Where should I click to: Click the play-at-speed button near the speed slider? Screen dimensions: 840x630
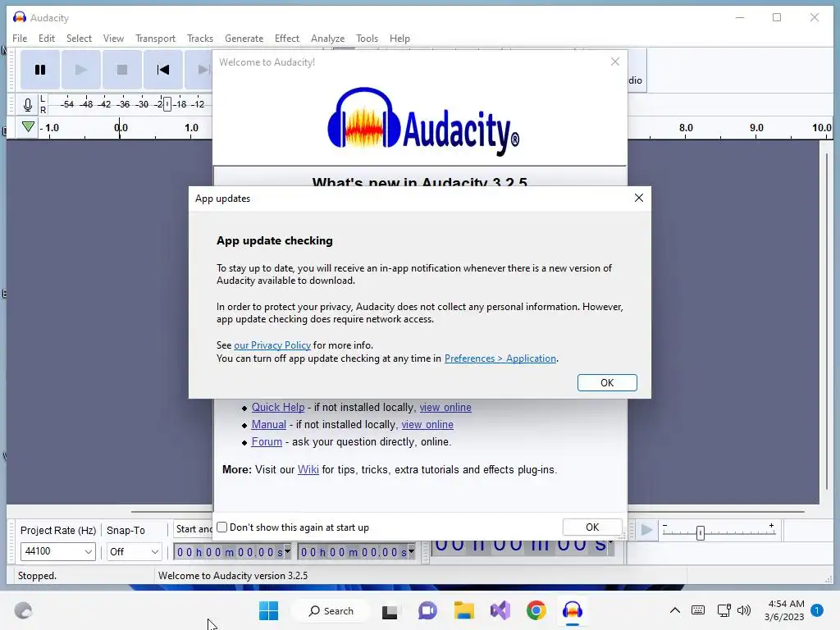[646, 531]
